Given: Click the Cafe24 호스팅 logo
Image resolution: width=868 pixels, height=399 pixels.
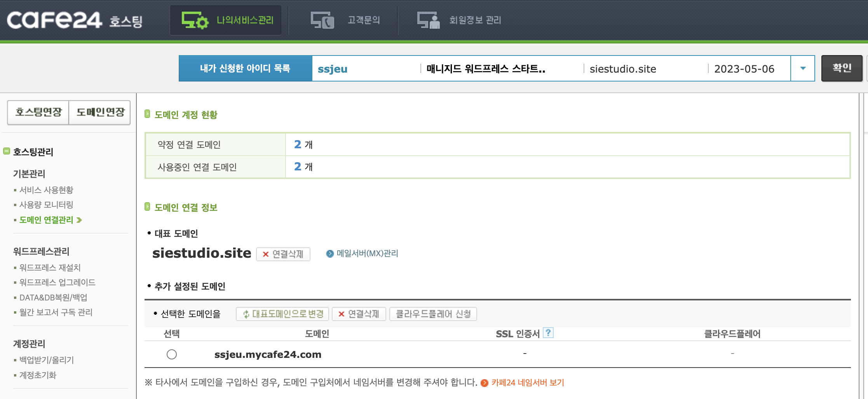Looking at the screenshot, I should tap(75, 20).
